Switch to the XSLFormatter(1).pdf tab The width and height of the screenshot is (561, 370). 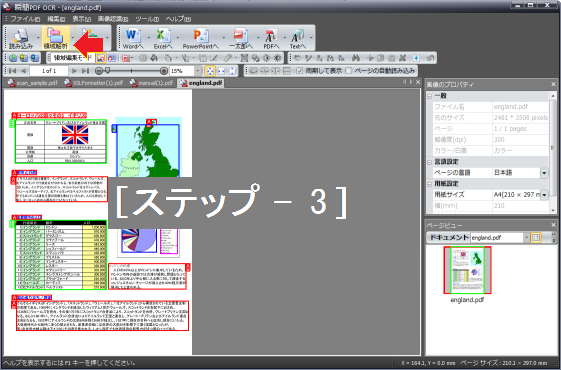[94, 83]
